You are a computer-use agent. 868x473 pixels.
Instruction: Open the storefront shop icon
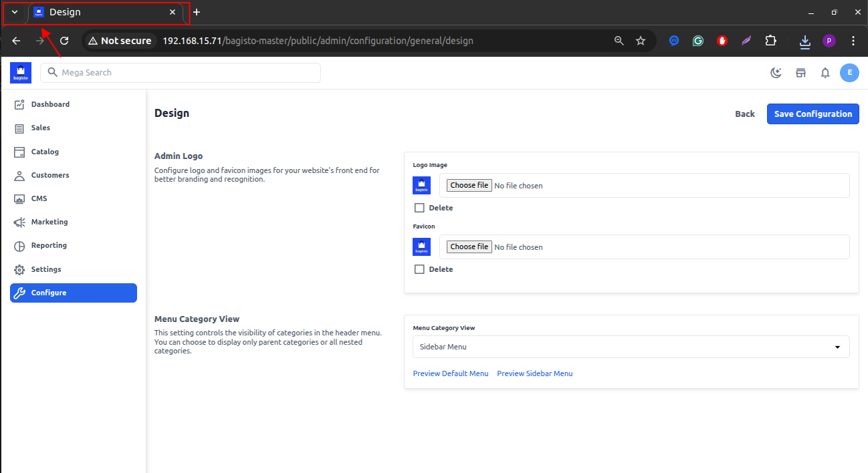800,73
